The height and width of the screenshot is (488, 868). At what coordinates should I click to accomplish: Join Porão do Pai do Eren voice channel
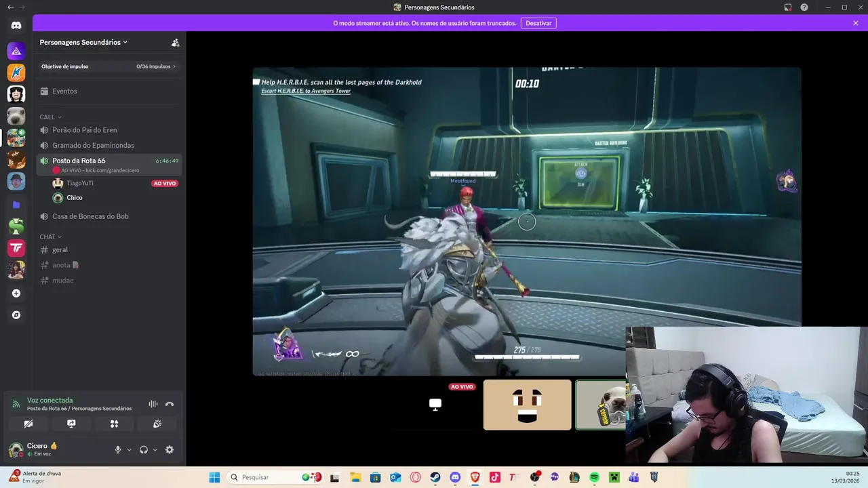pos(108,129)
